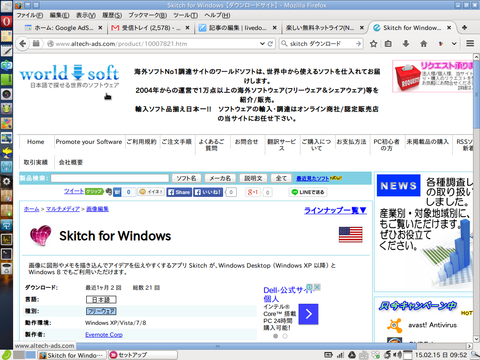Open a new tab with plus icon
Image resolution: width=480 pixels, height=360 pixels.
pos(464,28)
